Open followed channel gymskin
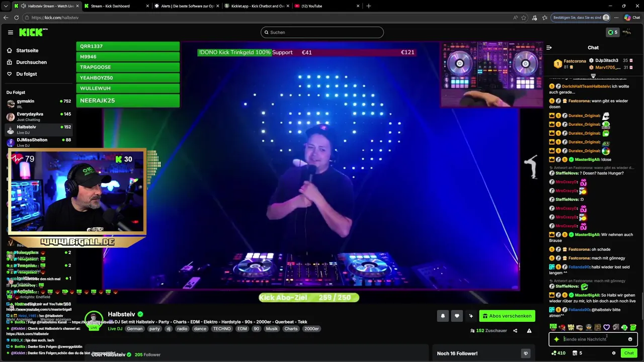The image size is (644, 362). (x=39, y=103)
